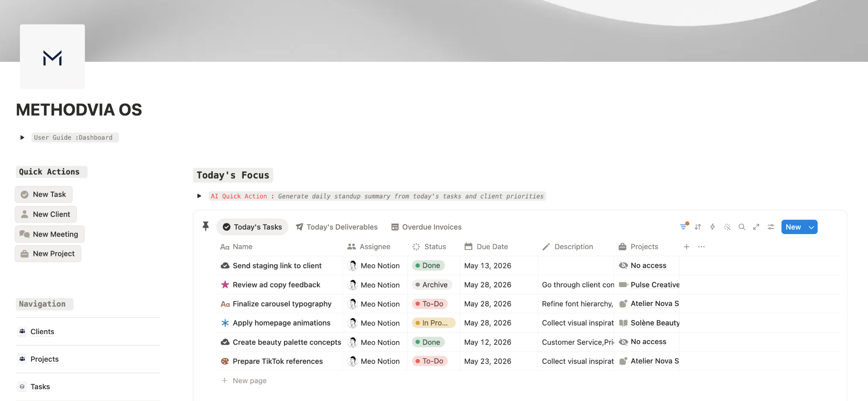The image size is (868, 401).
Task: Click cloud icon of Create beauty palette concepts
Action: pos(225,342)
